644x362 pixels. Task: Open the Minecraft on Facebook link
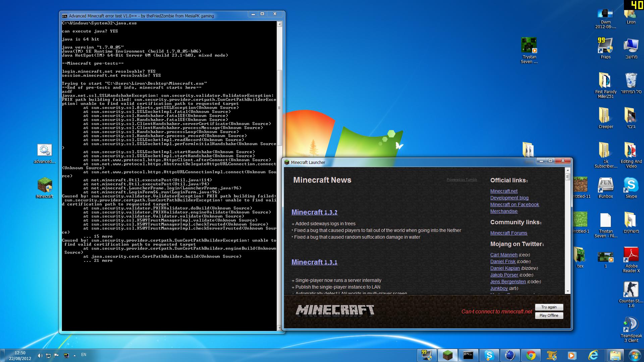pyautogui.click(x=515, y=204)
